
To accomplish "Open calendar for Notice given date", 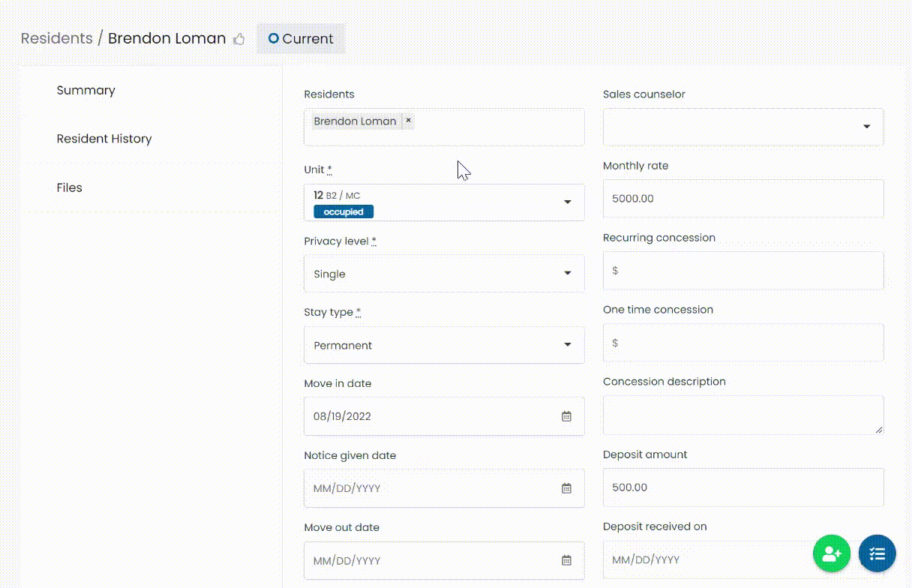I will [567, 488].
